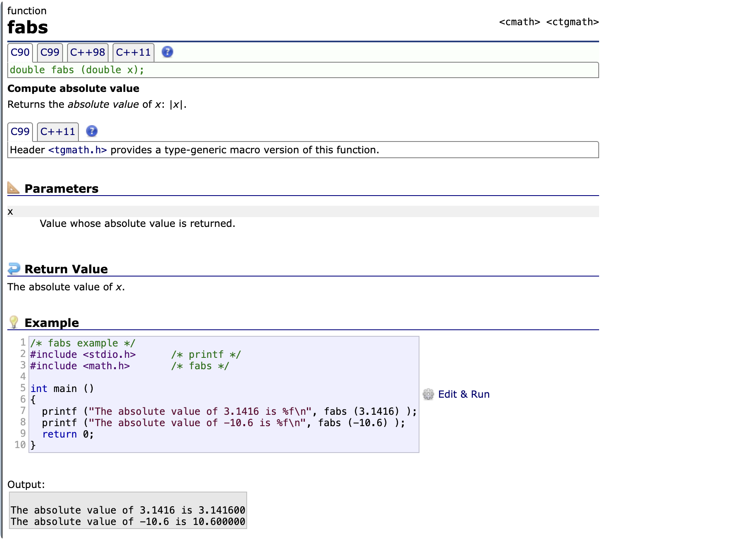Switch to the C99 prototype tab
The height and width of the screenshot is (540, 756).
[50, 52]
